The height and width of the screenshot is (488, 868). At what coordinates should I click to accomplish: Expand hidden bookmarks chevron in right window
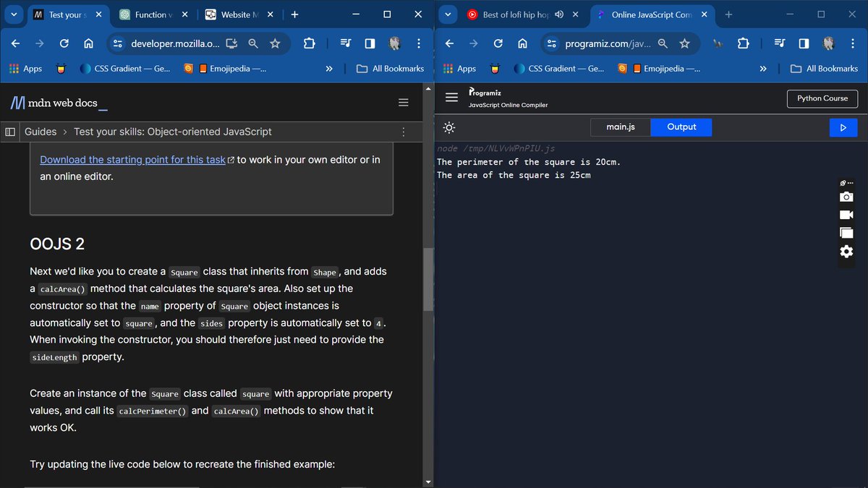(x=763, y=69)
